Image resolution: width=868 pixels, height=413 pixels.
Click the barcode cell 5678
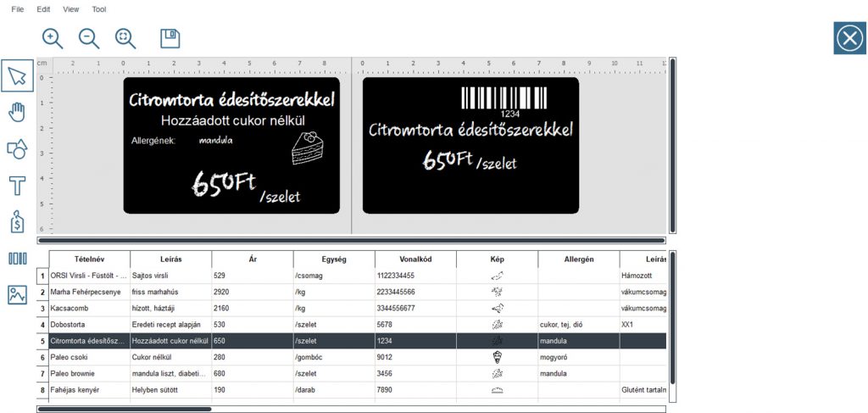coord(415,325)
